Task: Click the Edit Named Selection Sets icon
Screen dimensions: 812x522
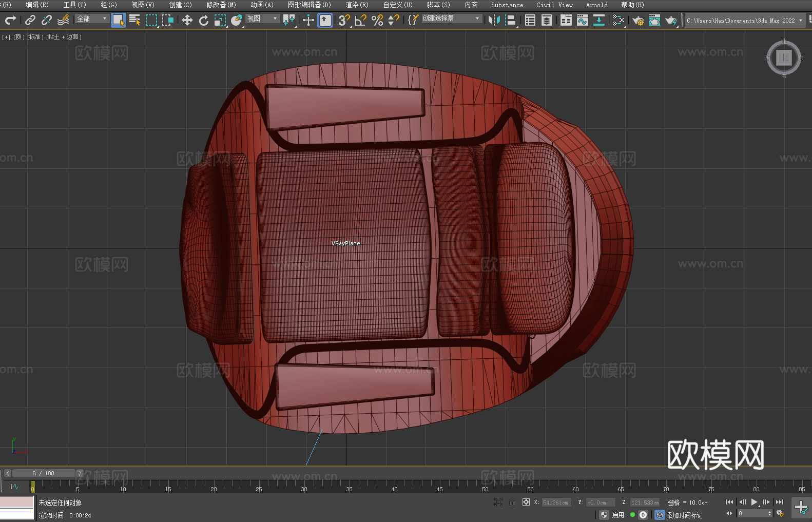Action: pos(413,20)
